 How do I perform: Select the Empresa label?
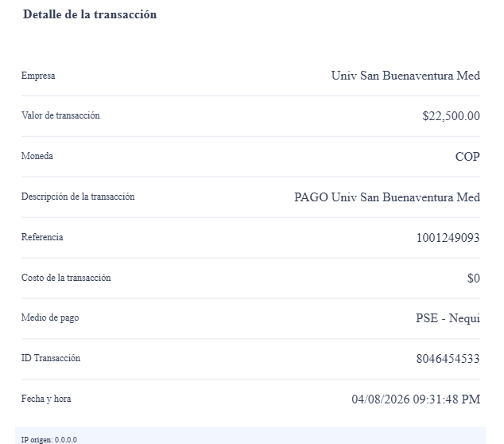pyautogui.click(x=38, y=76)
